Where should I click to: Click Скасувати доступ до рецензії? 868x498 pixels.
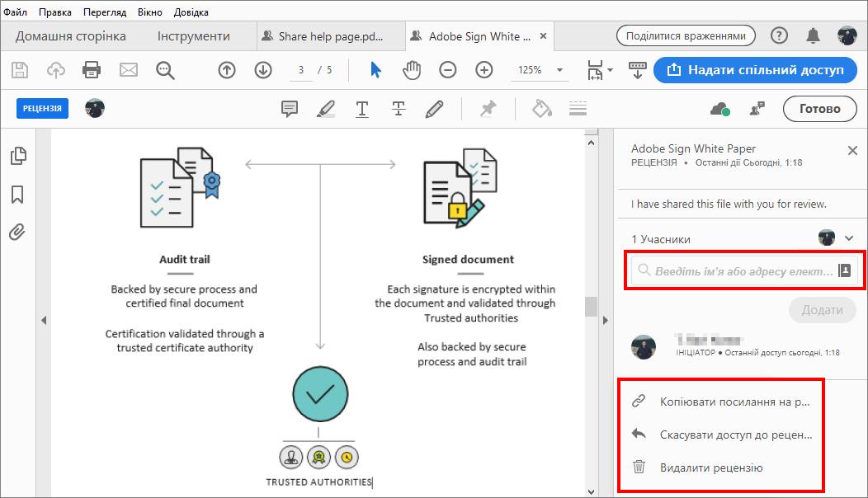[x=722, y=435]
